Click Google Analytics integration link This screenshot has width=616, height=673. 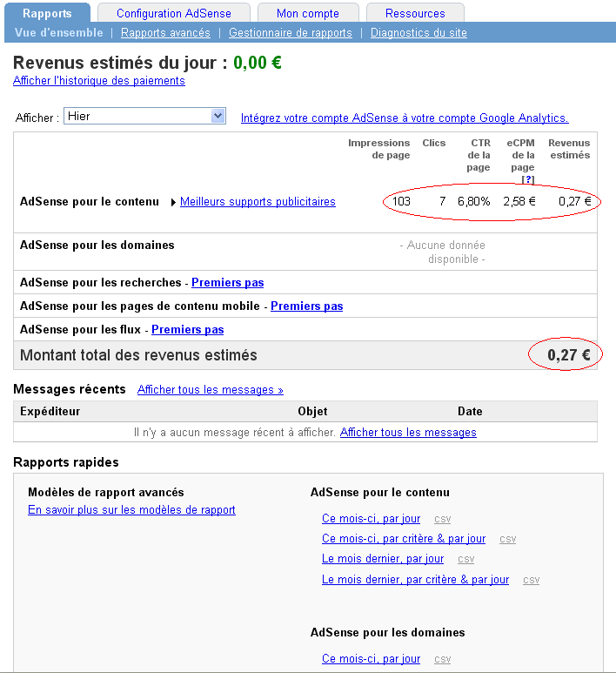click(405, 118)
